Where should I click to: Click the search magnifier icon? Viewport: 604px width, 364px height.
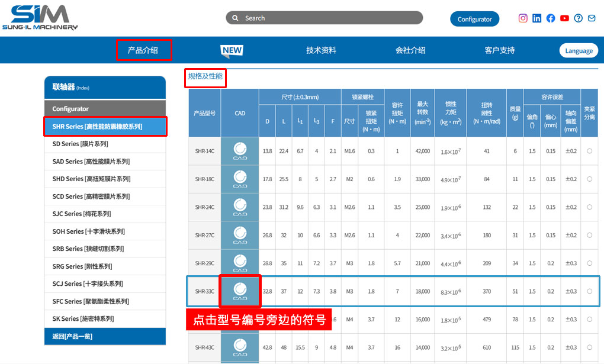pyautogui.click(x=235, y=18)
